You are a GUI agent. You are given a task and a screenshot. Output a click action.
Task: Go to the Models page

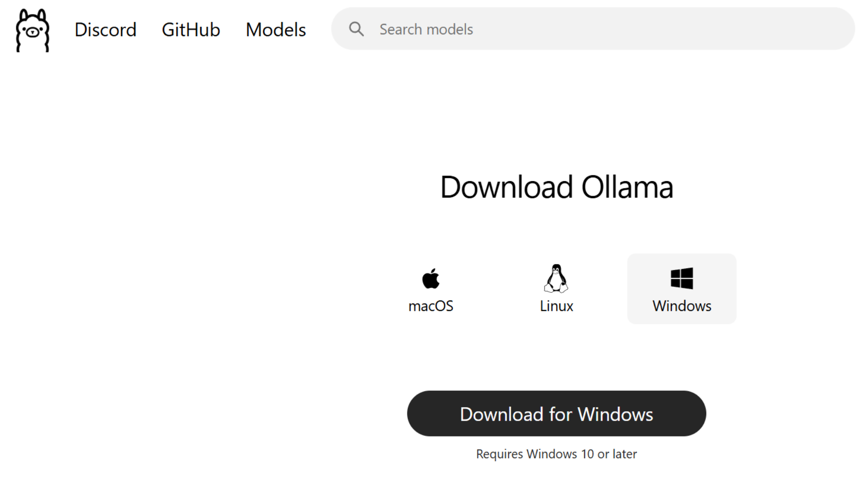click(x=276, y=30)
